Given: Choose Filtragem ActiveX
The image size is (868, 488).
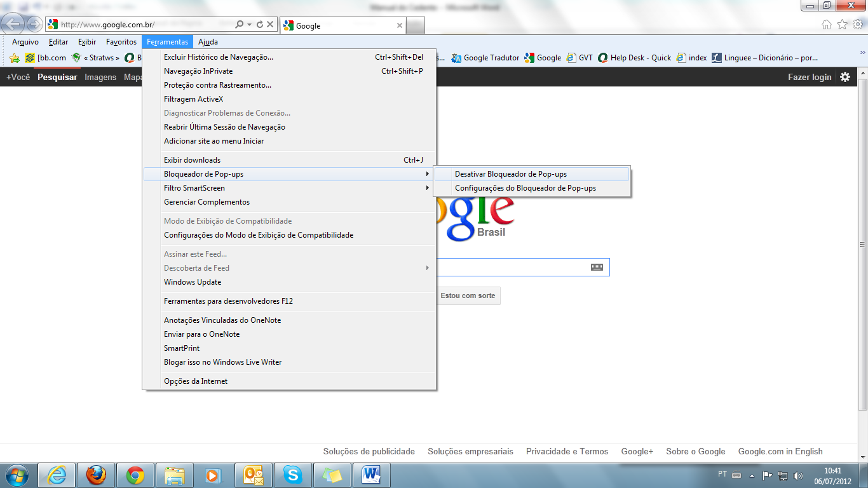Looking at the screenshot, I should pyautogui.click(x=289, y=99).
